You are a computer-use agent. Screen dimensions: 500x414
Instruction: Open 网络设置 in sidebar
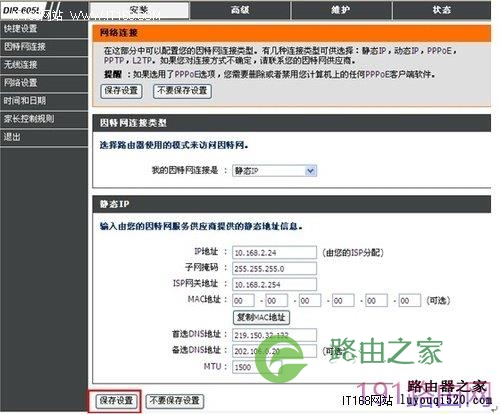point(44,83)
